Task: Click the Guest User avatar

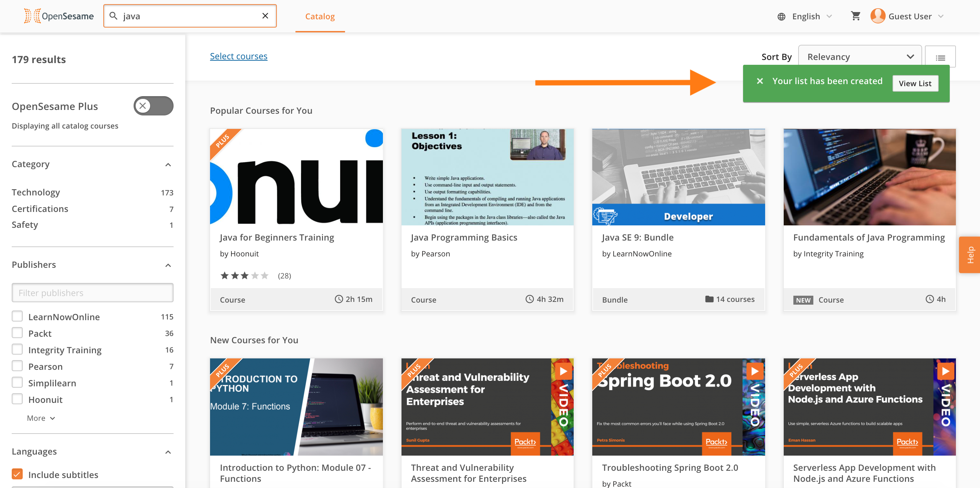Action: coord(878,16)
